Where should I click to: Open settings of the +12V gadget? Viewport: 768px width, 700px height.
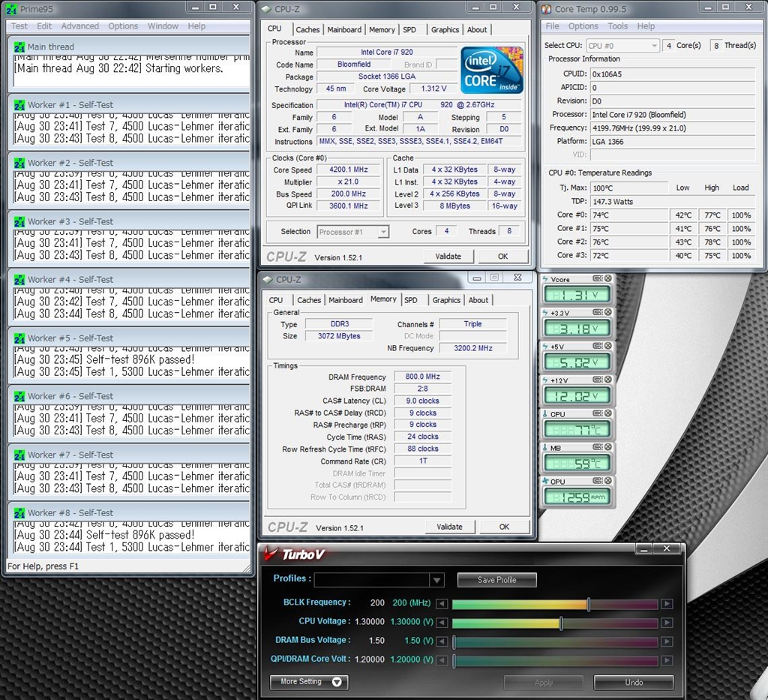click(597, 380)
